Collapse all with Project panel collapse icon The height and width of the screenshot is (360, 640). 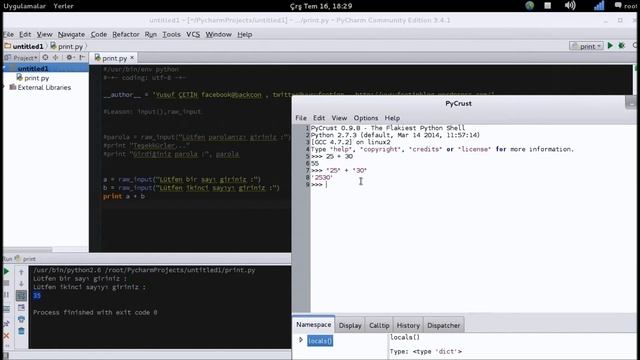click(x=56, y=58)
